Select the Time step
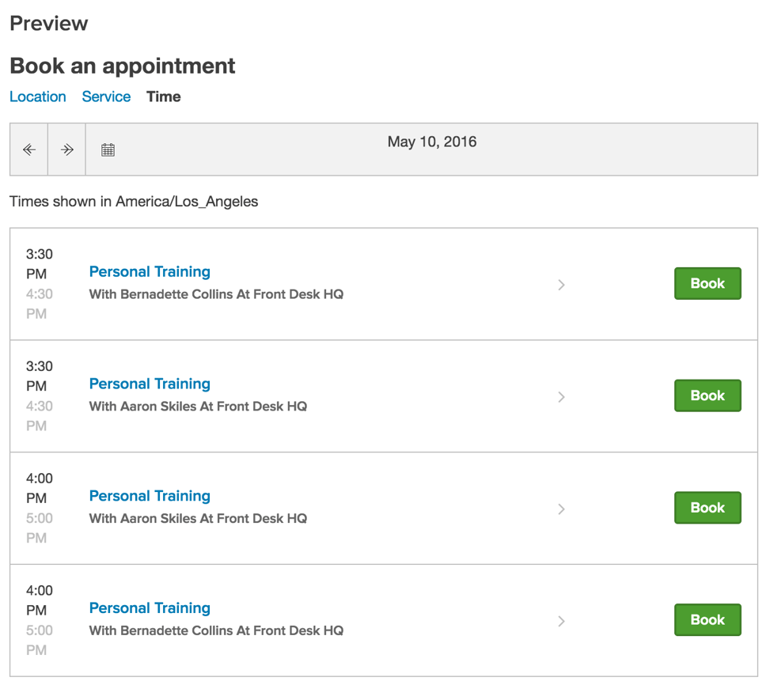This screenshot has width=774, height=700. point(163,96)
